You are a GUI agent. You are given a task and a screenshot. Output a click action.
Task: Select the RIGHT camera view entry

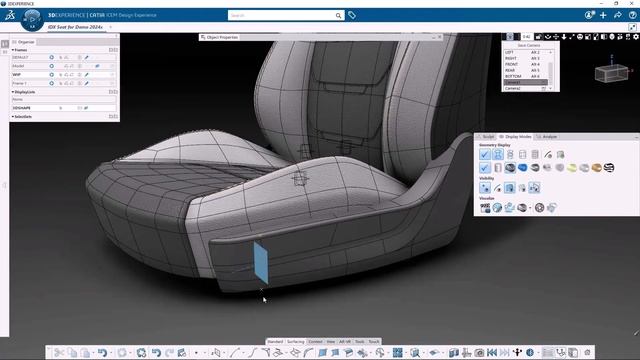click(x=524, y=58)
